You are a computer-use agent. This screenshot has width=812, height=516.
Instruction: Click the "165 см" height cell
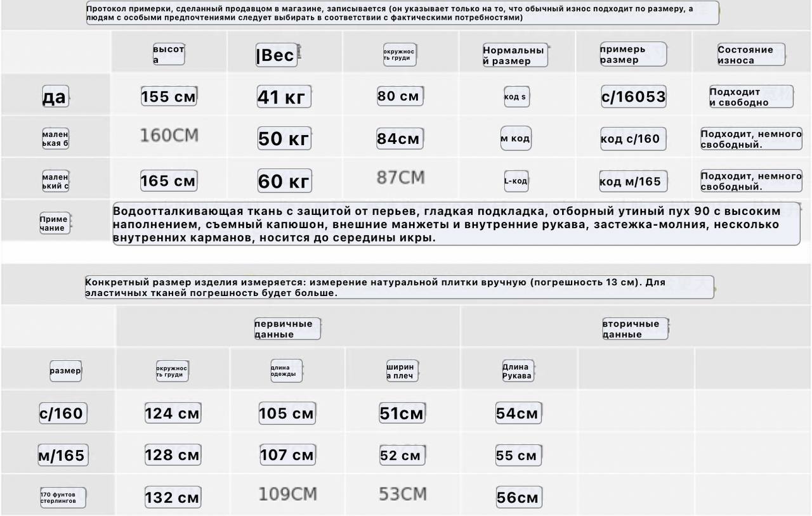tap(169, 181)
